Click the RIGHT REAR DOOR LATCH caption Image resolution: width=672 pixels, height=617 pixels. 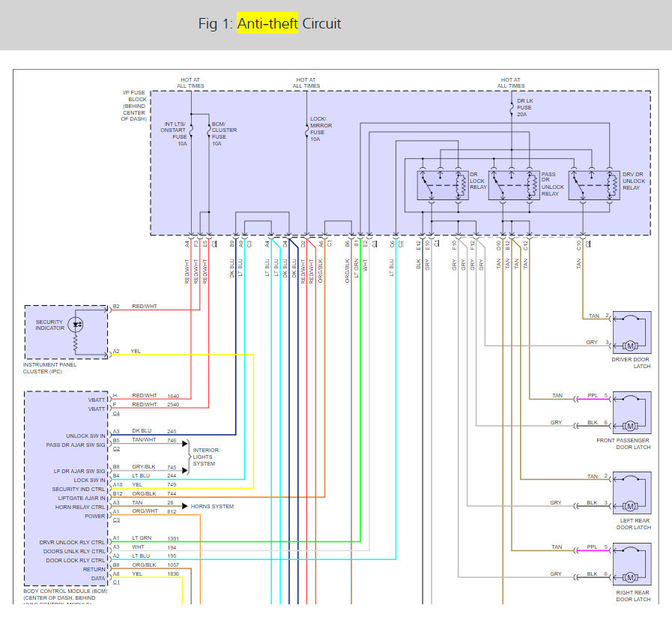tap(633, 596)
